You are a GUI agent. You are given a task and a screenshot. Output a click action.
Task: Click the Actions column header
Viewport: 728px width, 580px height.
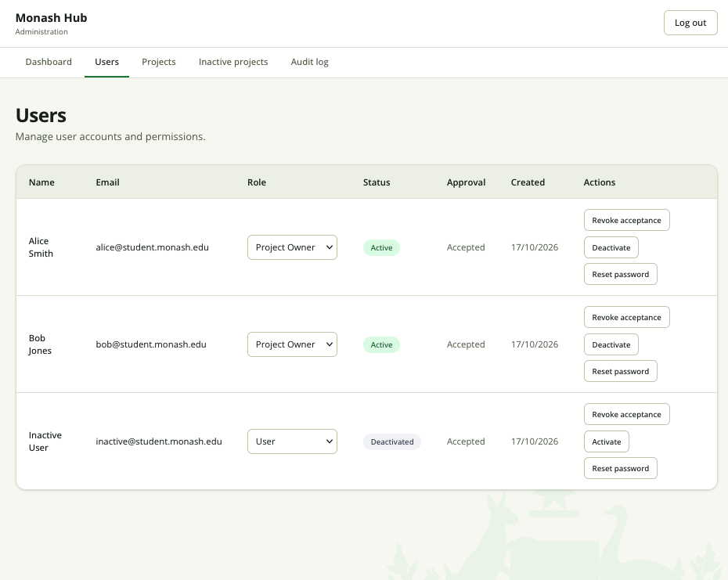click(600, 182)
